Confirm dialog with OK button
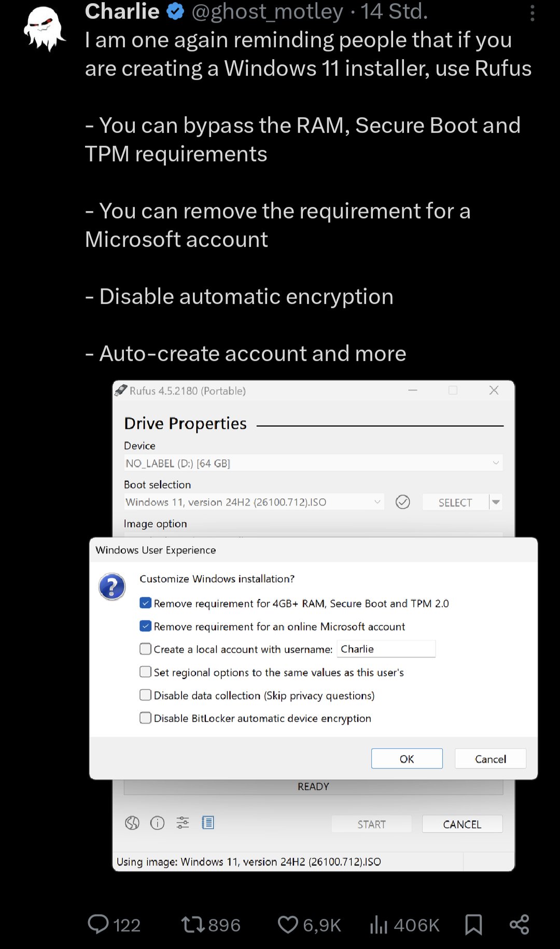The width and height of the screenshot is (560, 949). pyautogui.click(x=407, y=759)
